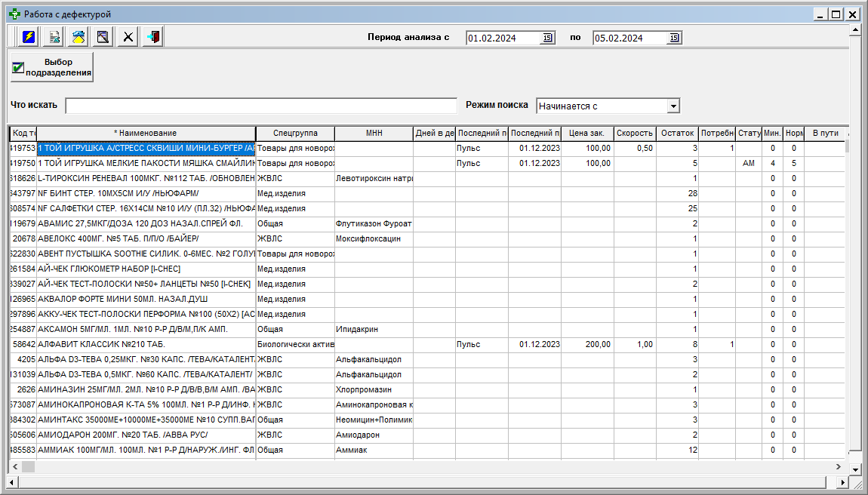Screen dimensions: 868x495
Task: Select АКВАЛОР ФОРТЕ МИНИ 50МЛ. row
Action: (427, 299)
